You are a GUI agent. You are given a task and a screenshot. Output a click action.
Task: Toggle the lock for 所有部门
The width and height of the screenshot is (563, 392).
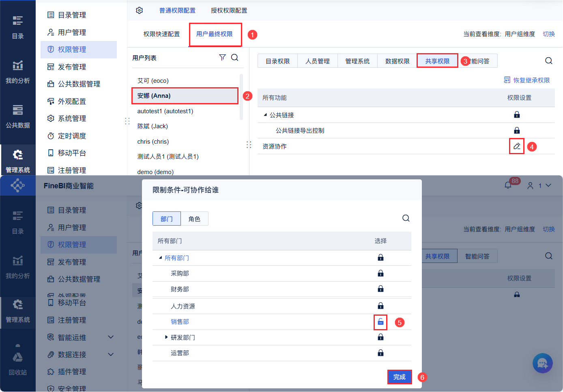click(x=380, y=258)
